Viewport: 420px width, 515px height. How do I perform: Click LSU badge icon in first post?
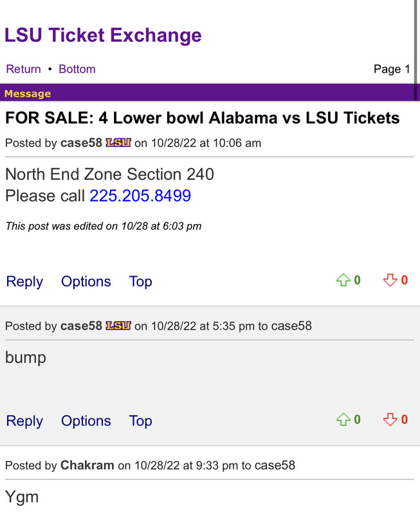pos(118,143)
